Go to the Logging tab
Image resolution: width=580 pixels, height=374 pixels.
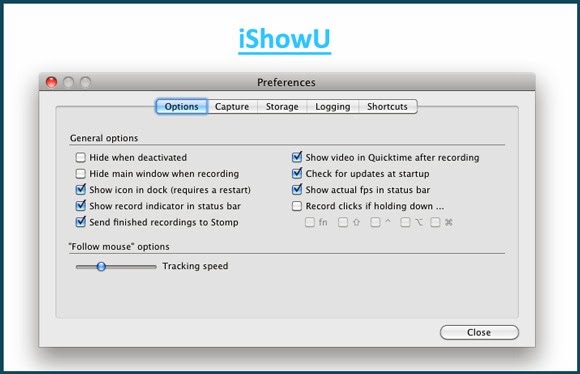point(333,107)
